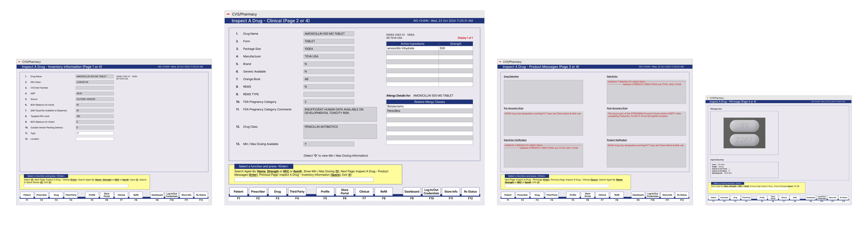Click the CVS logo icon in the Product Messages window

coord(500,62)
